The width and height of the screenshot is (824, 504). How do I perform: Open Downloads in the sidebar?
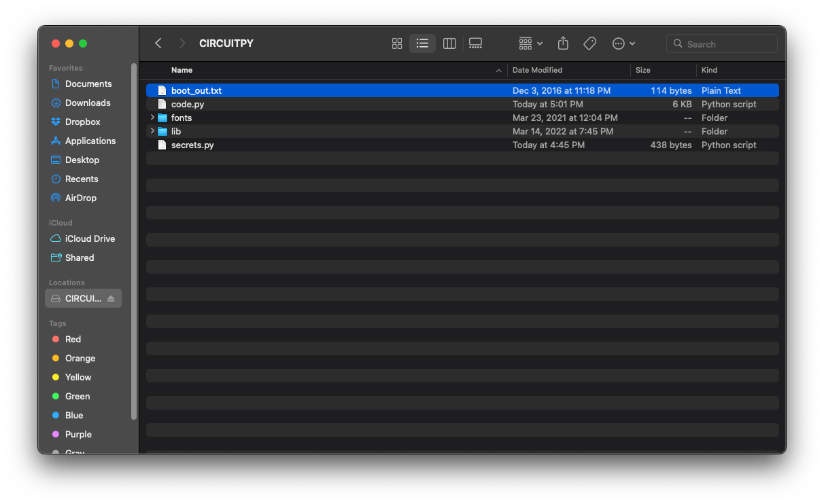coord(87,103)
